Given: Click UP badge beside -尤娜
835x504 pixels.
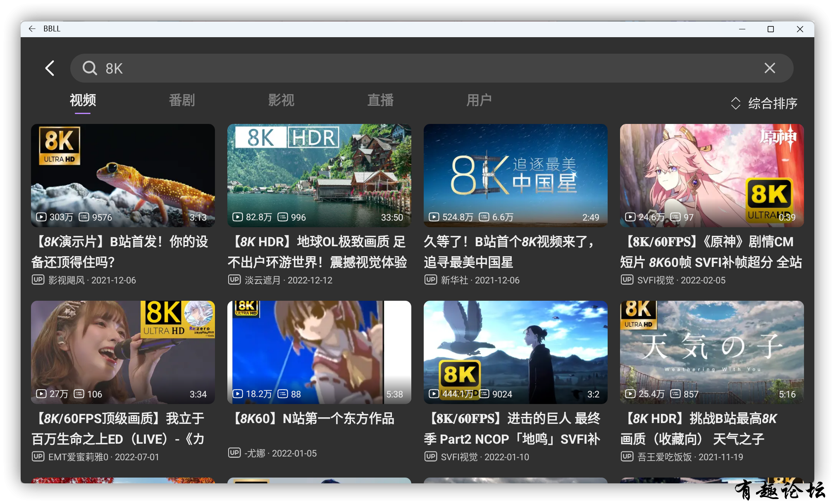Looking at the screenshot, I should click(234, 453).
